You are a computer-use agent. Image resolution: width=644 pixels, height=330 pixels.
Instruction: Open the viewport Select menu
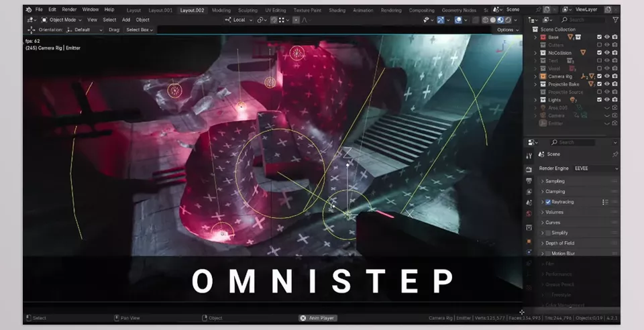[x=109, y=19]
